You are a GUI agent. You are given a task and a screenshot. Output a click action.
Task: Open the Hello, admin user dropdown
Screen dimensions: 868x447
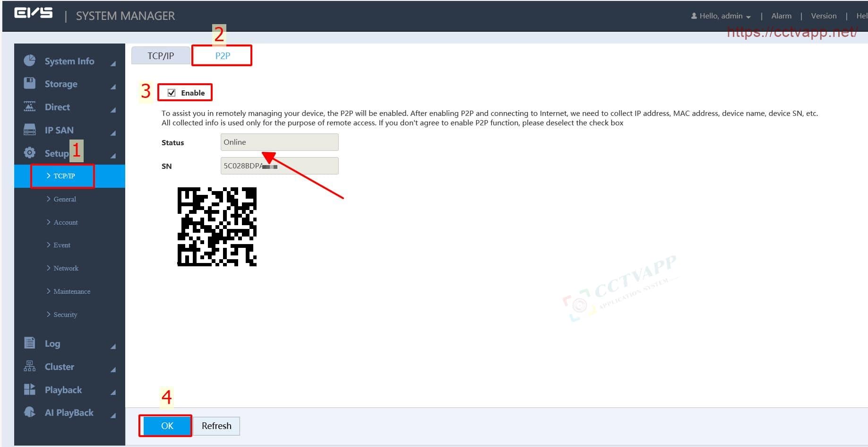(x=721, y=16)
